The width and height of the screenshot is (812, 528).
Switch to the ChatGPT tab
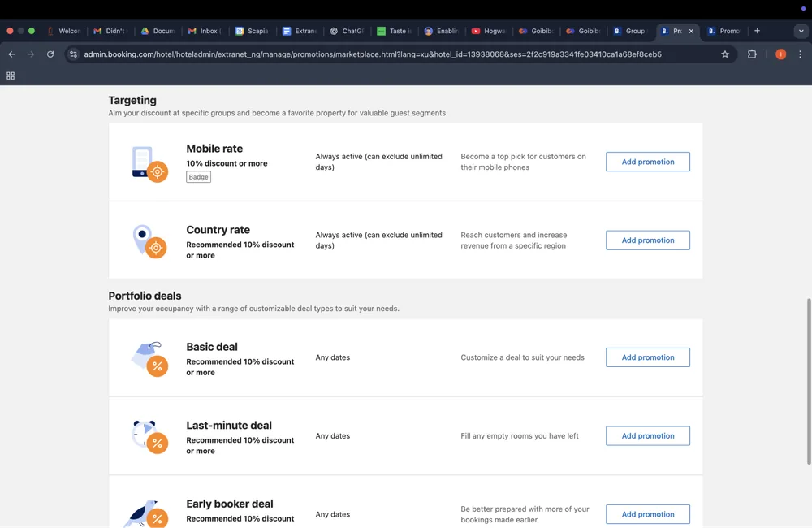(347, 31)
